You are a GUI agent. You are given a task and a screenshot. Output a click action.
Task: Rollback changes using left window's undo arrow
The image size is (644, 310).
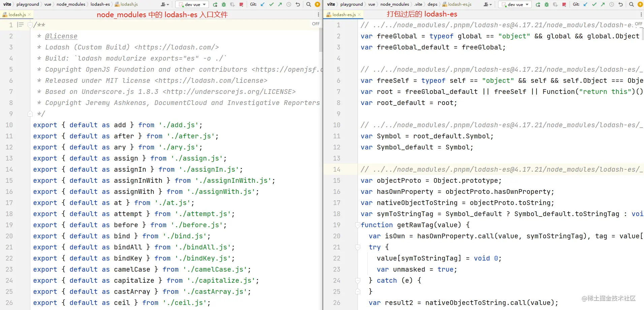(298, 4)
